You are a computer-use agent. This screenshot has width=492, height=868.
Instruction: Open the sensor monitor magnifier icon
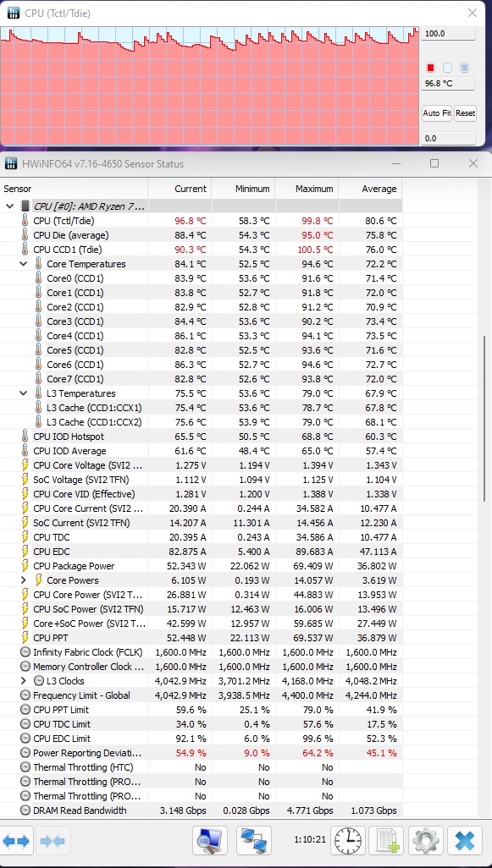210,841
